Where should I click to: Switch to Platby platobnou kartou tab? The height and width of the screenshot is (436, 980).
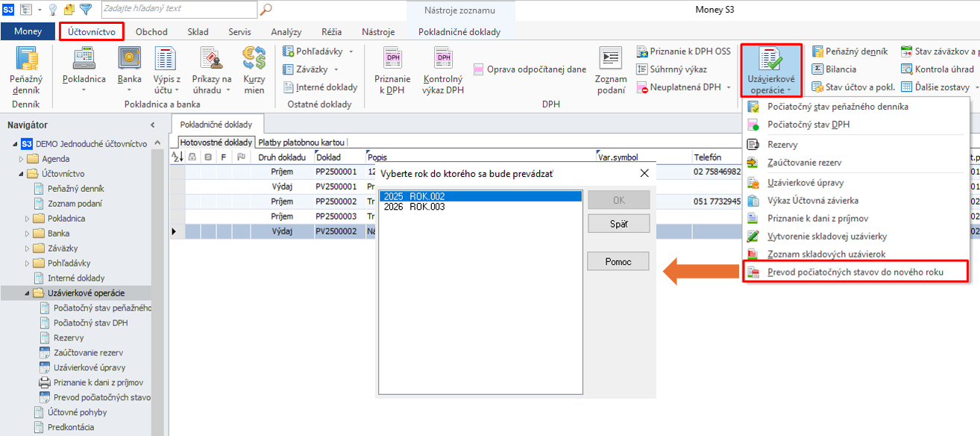[303, 142]
